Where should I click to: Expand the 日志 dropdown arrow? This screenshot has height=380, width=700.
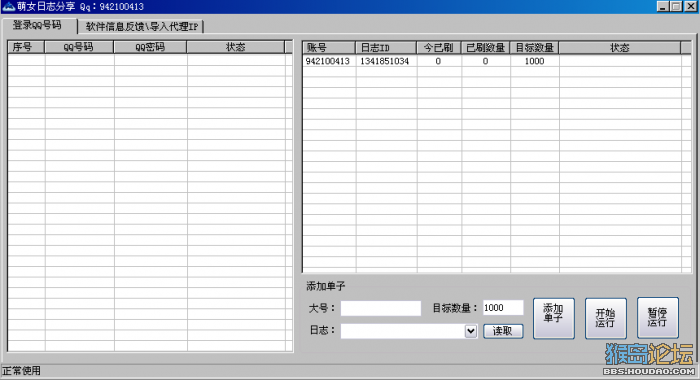pyautogui.click(x=471, y=331)
